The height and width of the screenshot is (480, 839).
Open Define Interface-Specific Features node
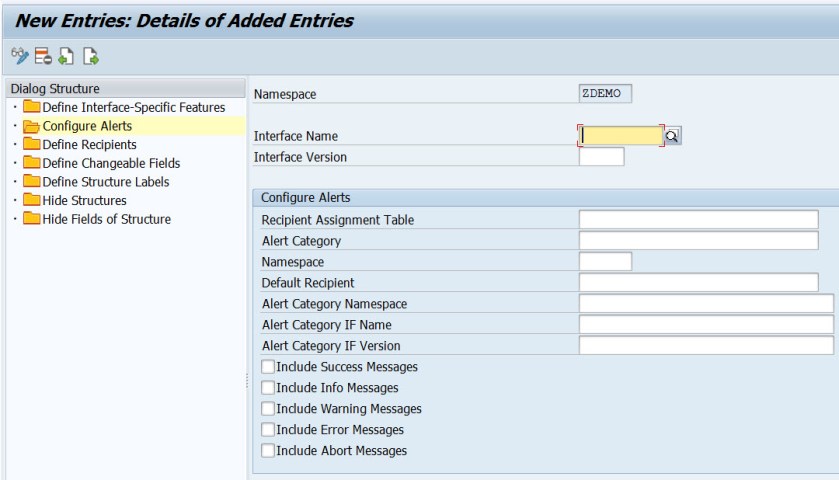(133, 107)
